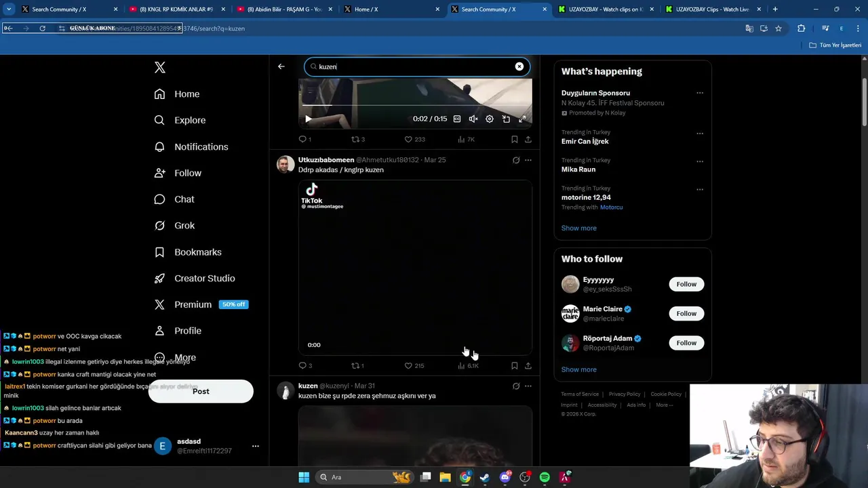
Task: Open Grok action on Utkuzıbabomeen's post
Action: pyautogui.click(x=516, y=161)
